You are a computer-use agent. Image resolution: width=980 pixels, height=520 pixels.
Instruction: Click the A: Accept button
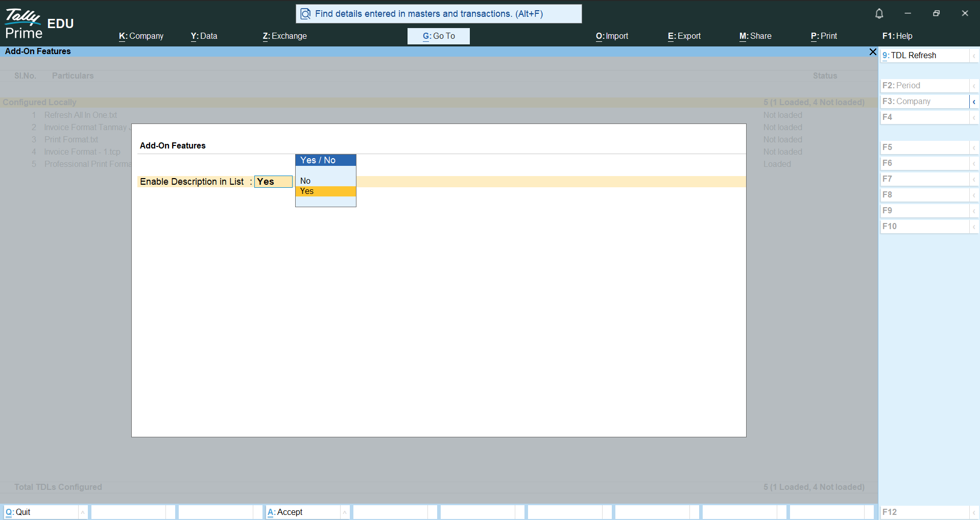[x=303, y=512]
